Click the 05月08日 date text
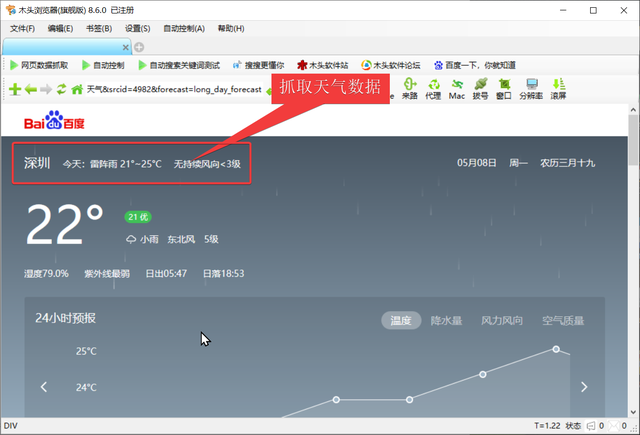The width and height of the screenshot is (640, 435). (477, 163)
